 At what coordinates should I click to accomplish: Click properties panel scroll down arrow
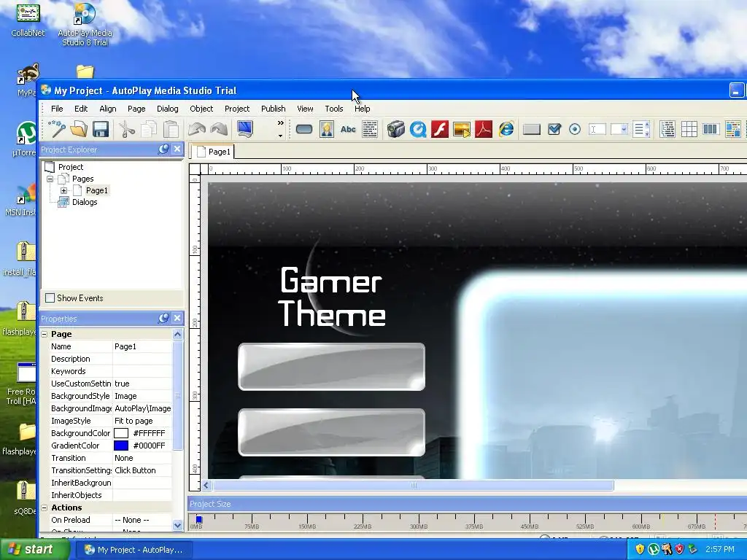[x=177, y=526]
